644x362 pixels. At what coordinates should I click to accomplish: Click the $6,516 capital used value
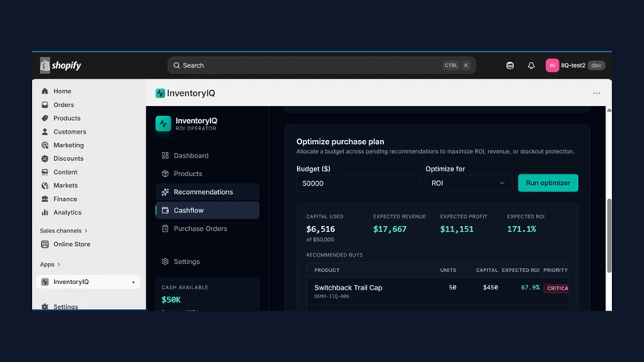click(x=320, y=229)
